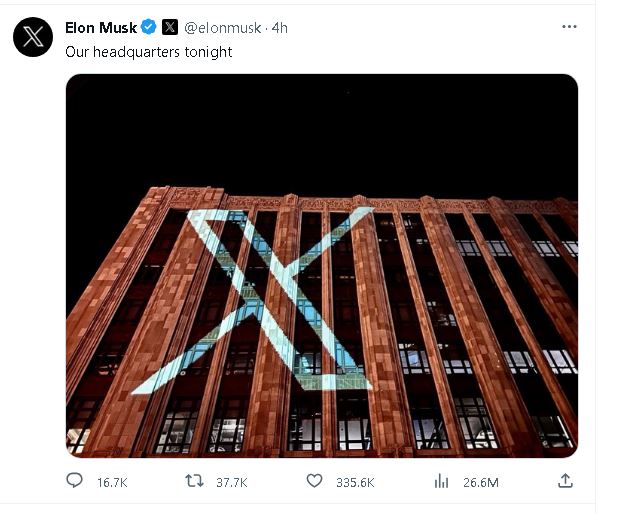Open the repost arrows menu
The height and width of the screenshot is (514, 625).
pos(195,482)
